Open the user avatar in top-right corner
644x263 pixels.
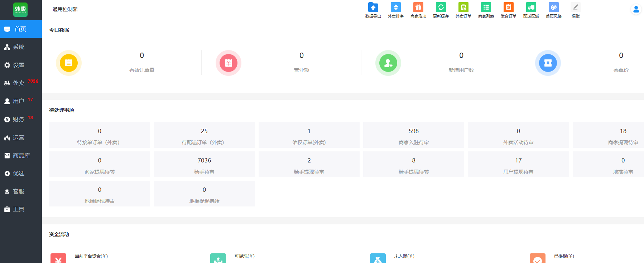[636, 9]
